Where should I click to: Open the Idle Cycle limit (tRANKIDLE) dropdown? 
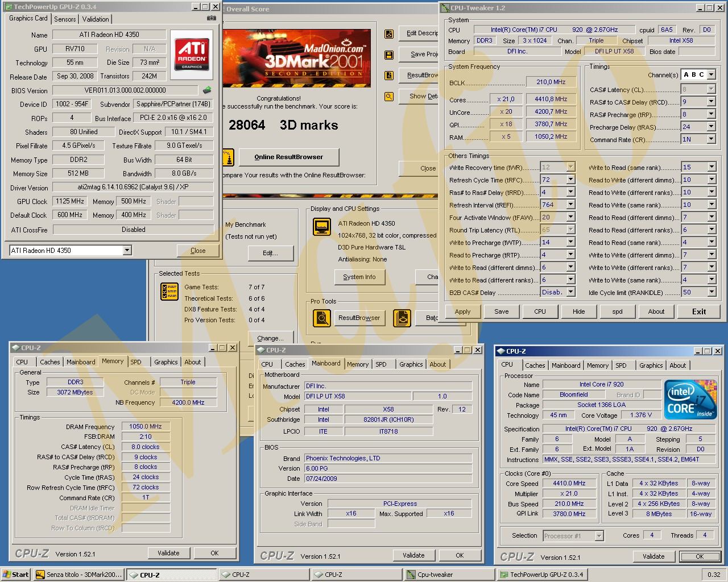(711, 292)
